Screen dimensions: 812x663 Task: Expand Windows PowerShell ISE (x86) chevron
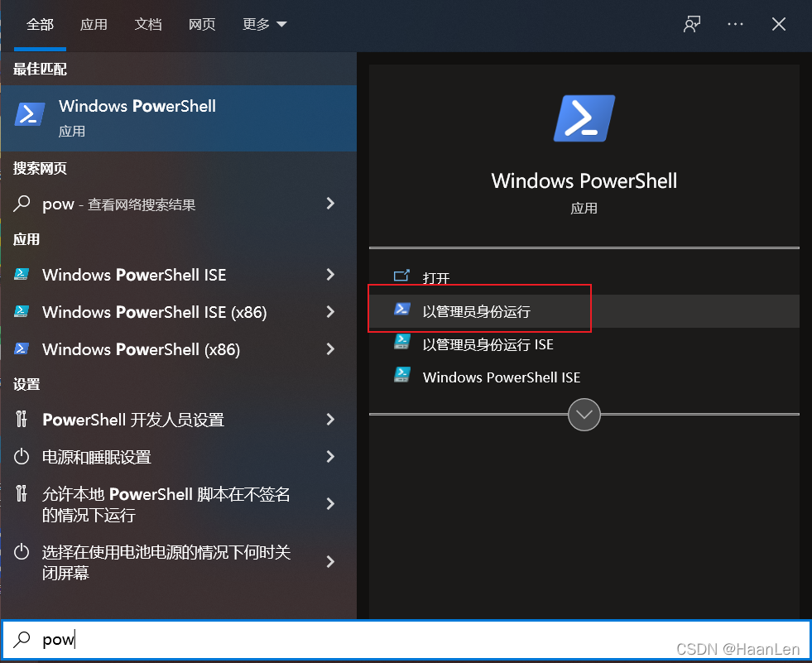(x=330, y=312)
